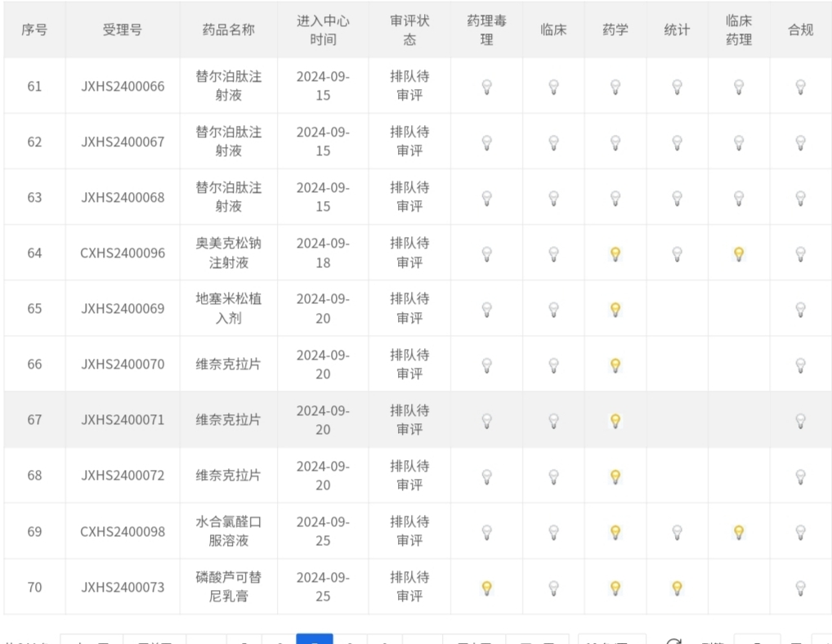This screenshot has width=832, height=644.
Task: Click yellow 药学 bulb for JXHS2400069
Action: point(615,309)
